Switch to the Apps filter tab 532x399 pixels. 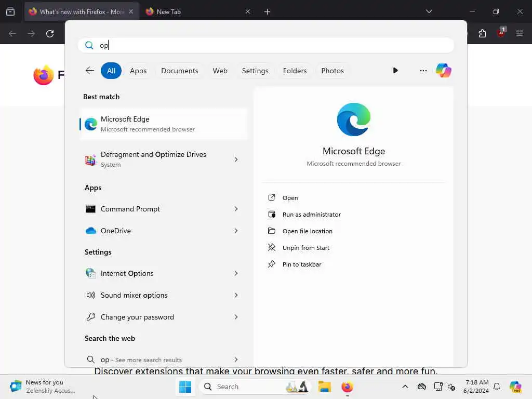(138, 71)
